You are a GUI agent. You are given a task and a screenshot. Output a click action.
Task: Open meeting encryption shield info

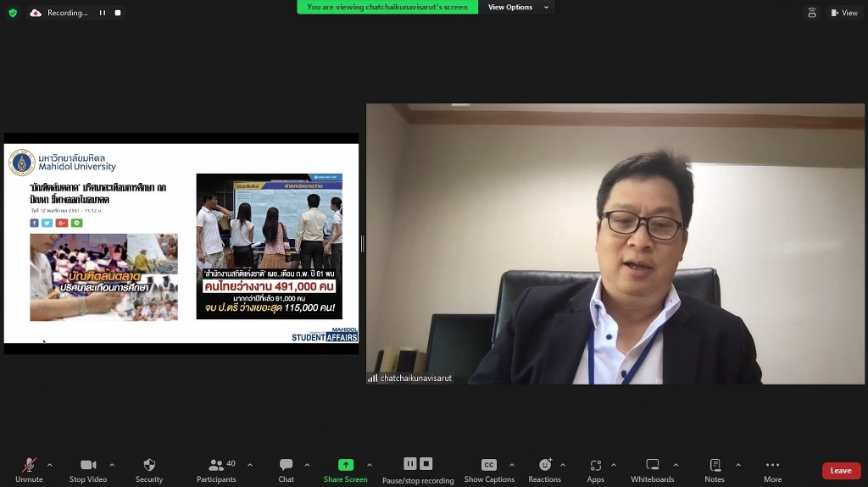click(x=13, y=13)
